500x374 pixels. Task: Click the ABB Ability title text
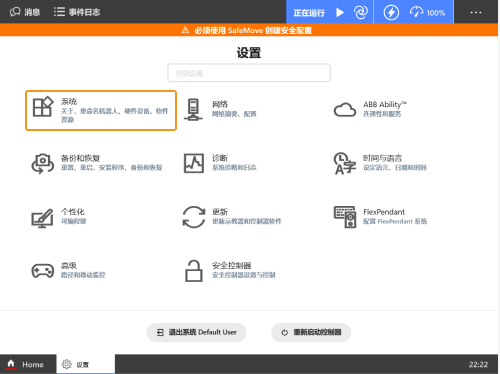point(385,104)
